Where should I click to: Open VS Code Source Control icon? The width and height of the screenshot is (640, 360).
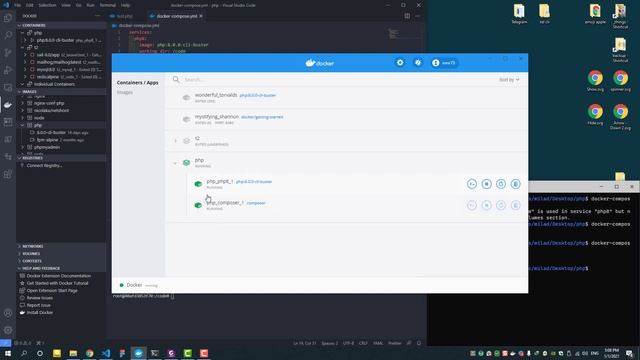[8, 53]
